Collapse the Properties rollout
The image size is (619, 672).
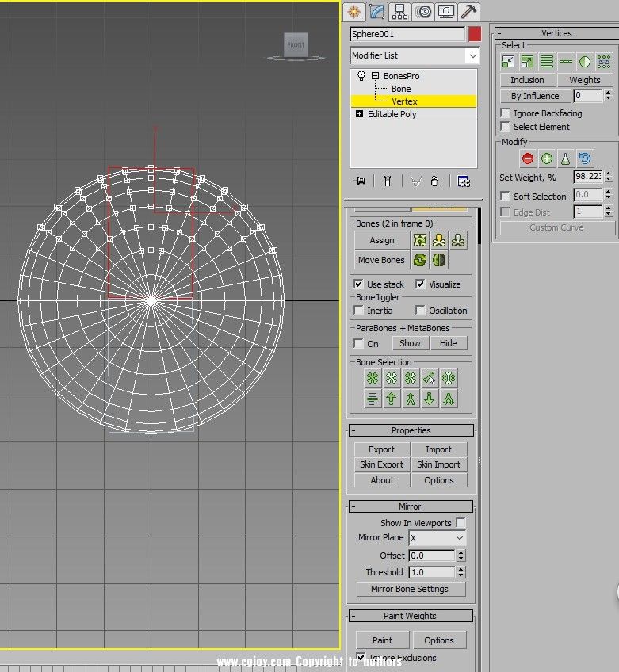[x=411, y=430]
